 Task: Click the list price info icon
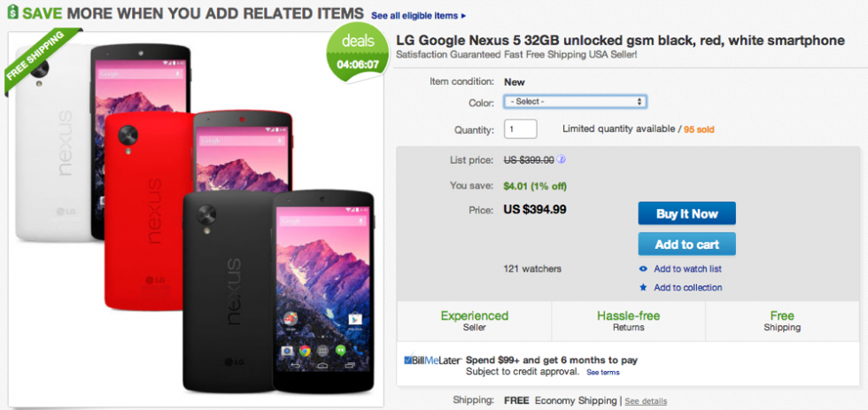(x=562, y=160)
